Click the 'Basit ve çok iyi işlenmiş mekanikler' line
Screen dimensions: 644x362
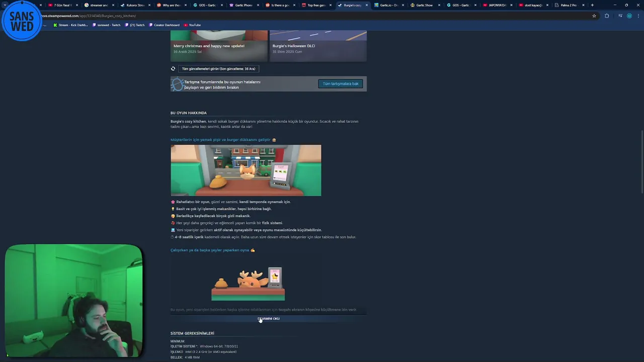[221, 209]
